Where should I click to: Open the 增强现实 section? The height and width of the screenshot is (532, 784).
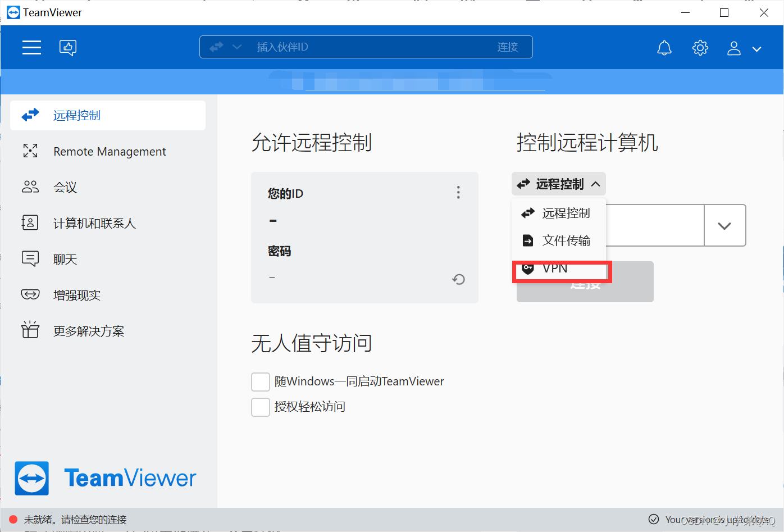coord(108,295)
